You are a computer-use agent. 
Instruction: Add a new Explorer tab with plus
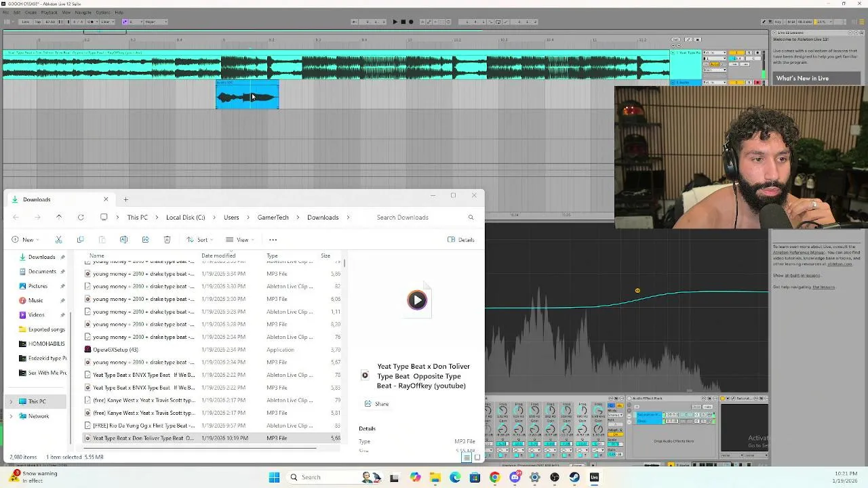[125, 199]
